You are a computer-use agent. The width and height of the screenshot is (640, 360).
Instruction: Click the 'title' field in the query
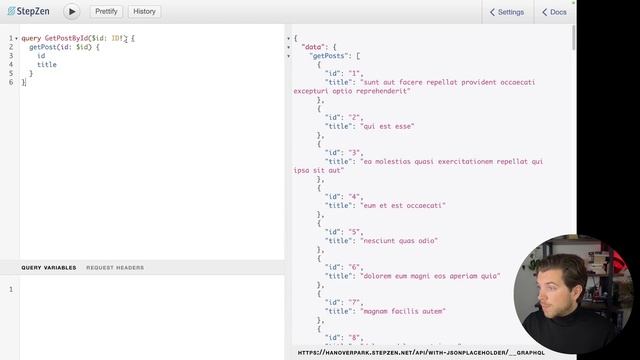point(47,65)
